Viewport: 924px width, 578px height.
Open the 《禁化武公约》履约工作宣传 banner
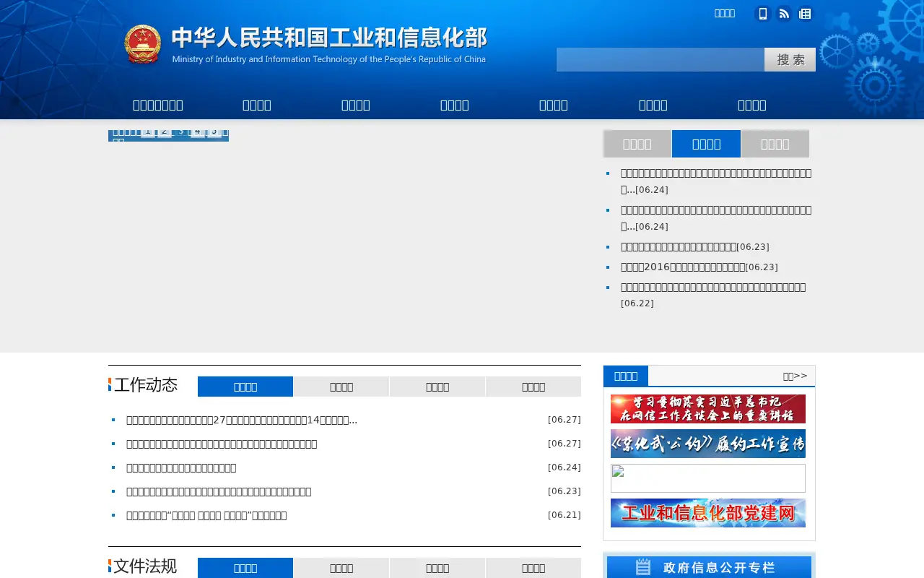[708, 444]
